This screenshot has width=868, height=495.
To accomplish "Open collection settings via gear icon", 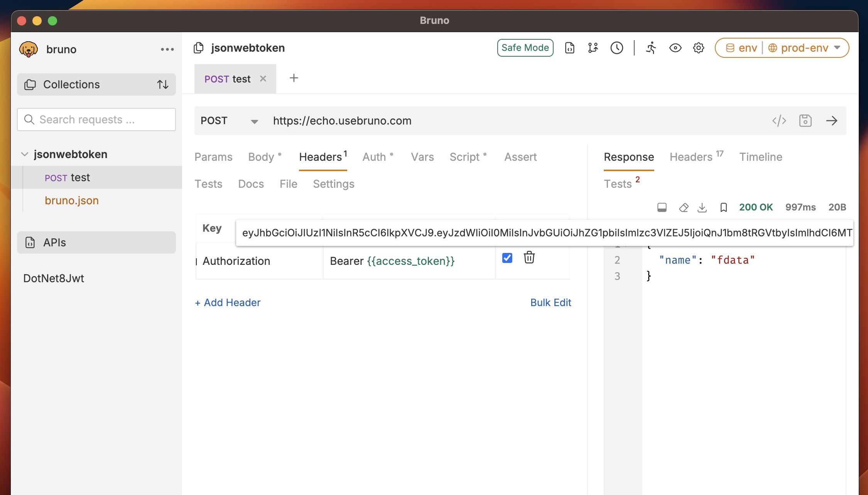I will click(x=698, y=48).
